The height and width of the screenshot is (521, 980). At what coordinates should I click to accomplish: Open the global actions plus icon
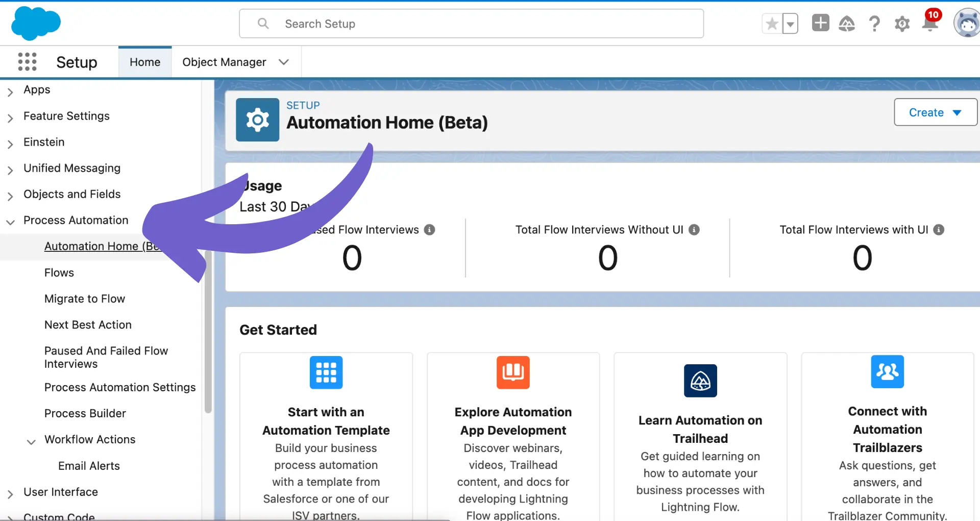pos(820,23)
